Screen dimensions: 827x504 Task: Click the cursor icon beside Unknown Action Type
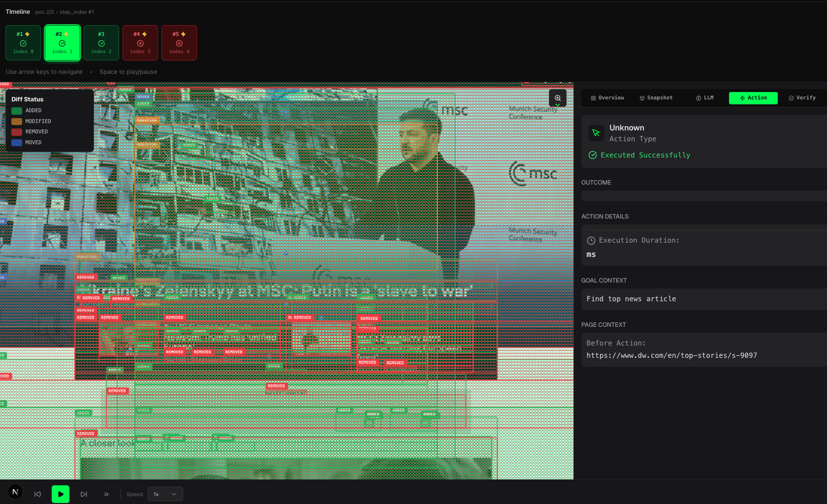pos(596,133)
